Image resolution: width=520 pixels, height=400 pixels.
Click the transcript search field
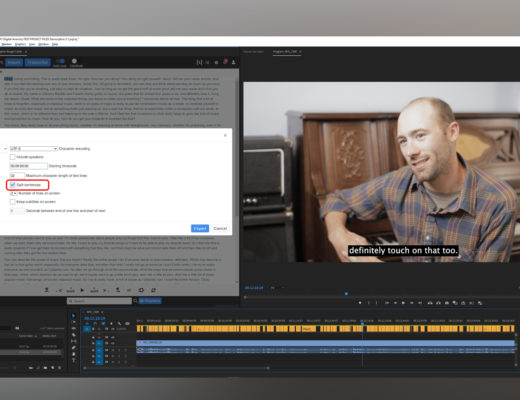click(99, 301)
